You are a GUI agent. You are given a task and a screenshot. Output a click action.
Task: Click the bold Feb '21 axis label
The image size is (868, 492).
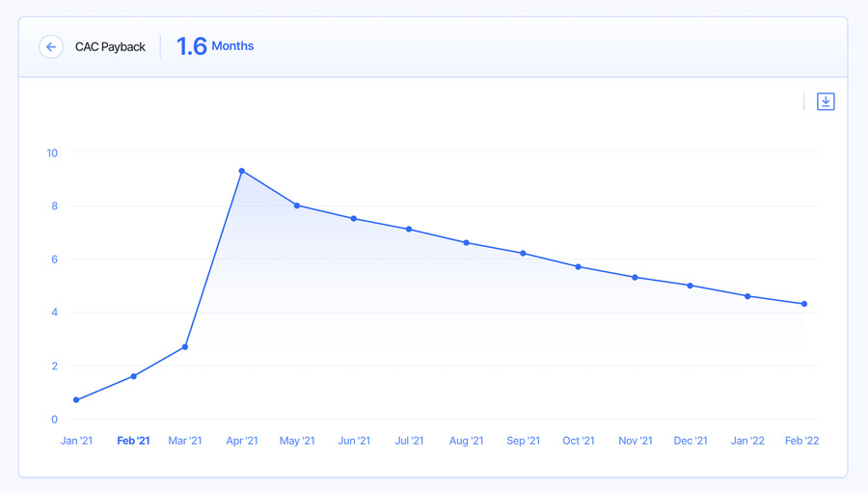pos(133,441)
